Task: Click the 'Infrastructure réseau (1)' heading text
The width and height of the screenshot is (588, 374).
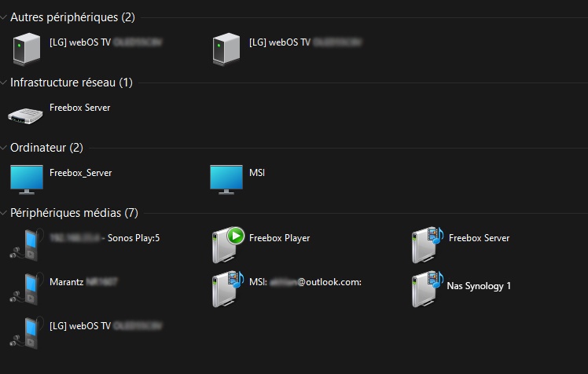Action: 72,82
